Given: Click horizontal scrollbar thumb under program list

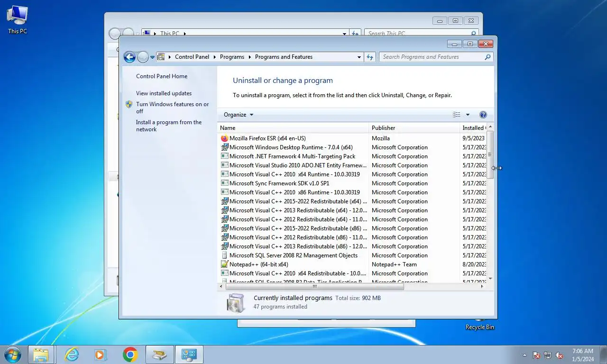Looking at the screenshot, I should (315, 286).
